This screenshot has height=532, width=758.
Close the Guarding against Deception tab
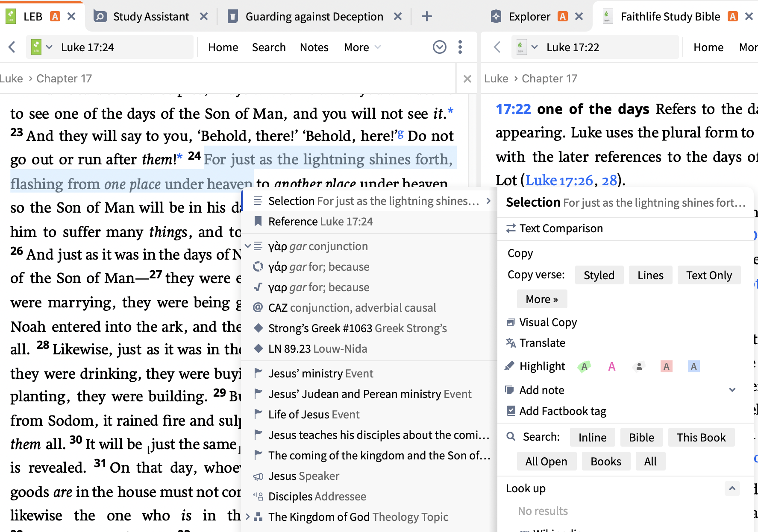coord(397,17)
